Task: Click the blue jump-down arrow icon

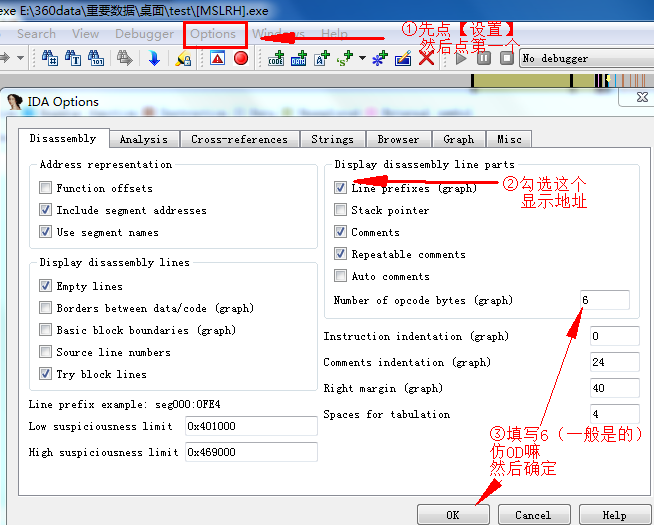Action: [x=154, y=58]
